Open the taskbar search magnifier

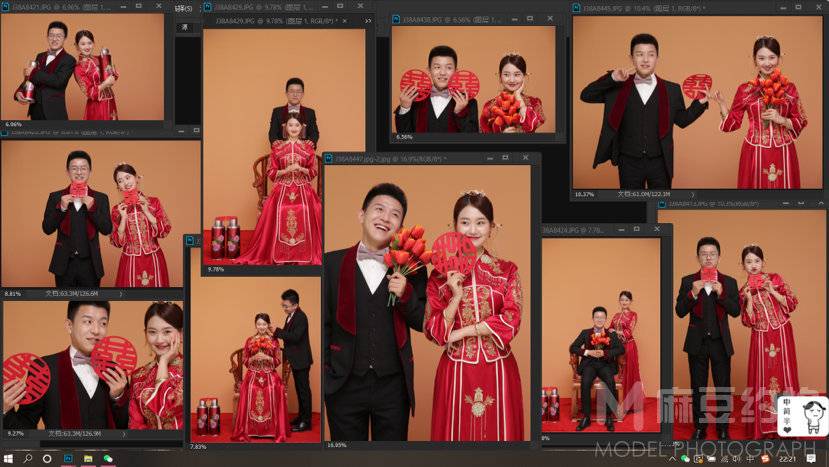(x=27, y=459)
